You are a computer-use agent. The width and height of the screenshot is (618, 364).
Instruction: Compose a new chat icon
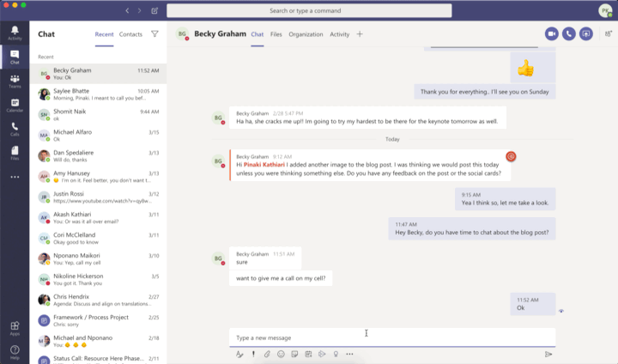tap(154, 10)
